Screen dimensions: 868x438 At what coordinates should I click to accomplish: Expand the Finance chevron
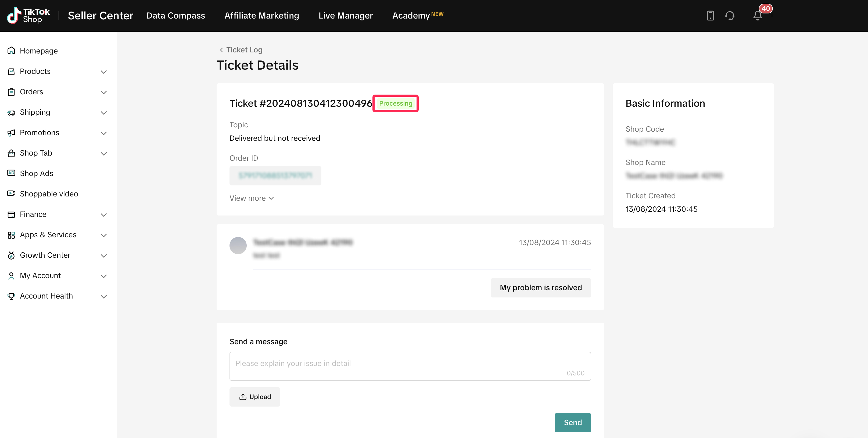pos(103,215)
